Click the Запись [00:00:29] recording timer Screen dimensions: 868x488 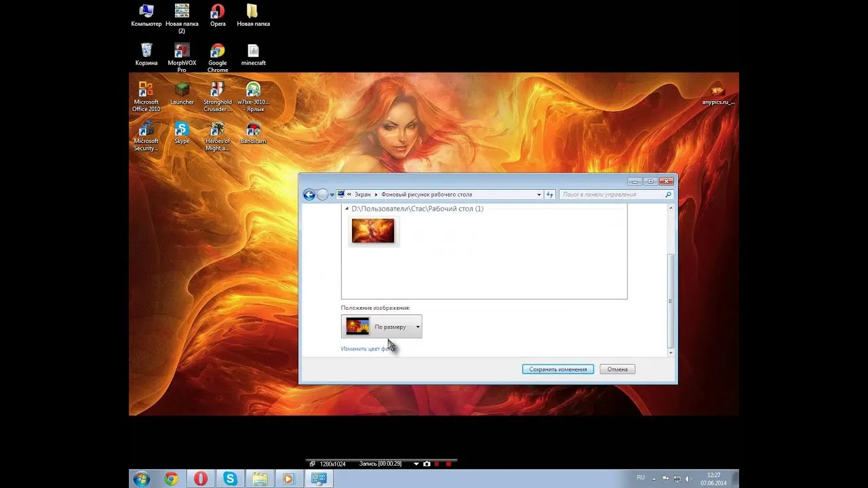[380, 464]
